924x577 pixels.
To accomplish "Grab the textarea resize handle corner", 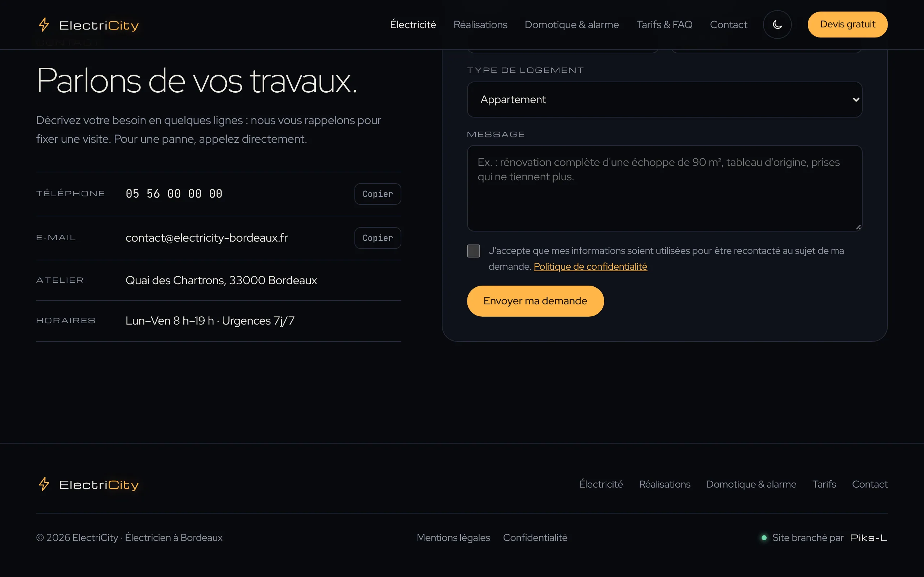I will pyautogui.click(x=858, y=227).
